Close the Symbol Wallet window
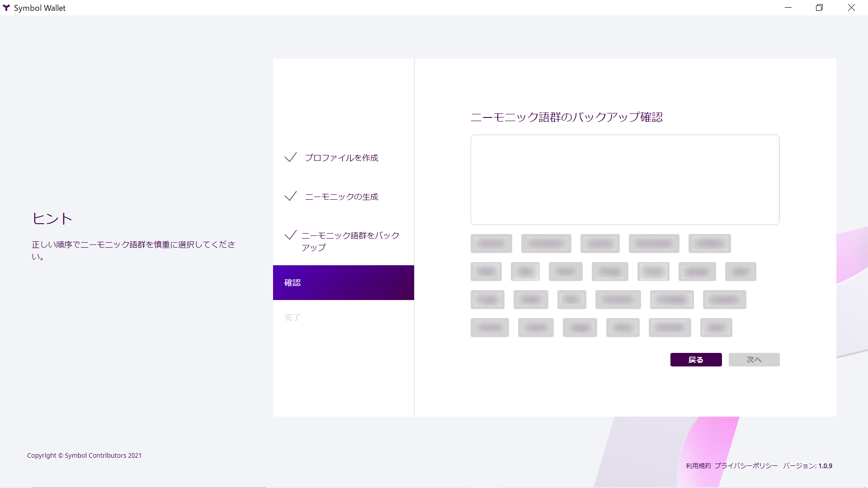The image size is (868, 488). coord(851,8)
